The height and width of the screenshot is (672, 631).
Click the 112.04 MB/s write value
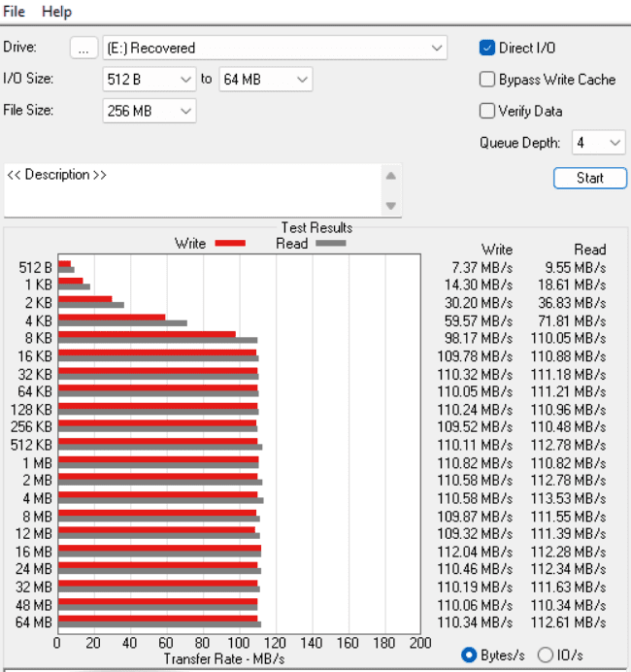[x=475, y=552]
